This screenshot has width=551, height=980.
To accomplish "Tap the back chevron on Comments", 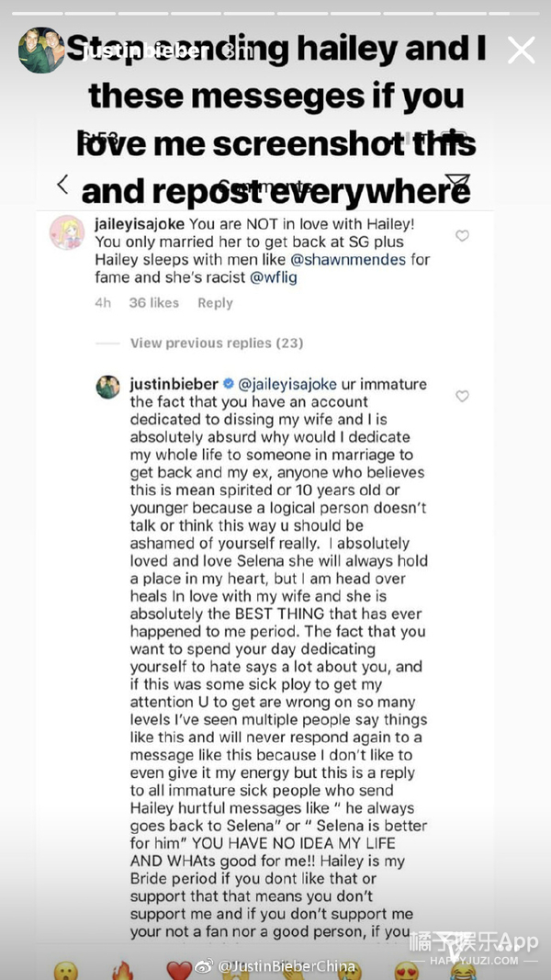I will 62,185.
